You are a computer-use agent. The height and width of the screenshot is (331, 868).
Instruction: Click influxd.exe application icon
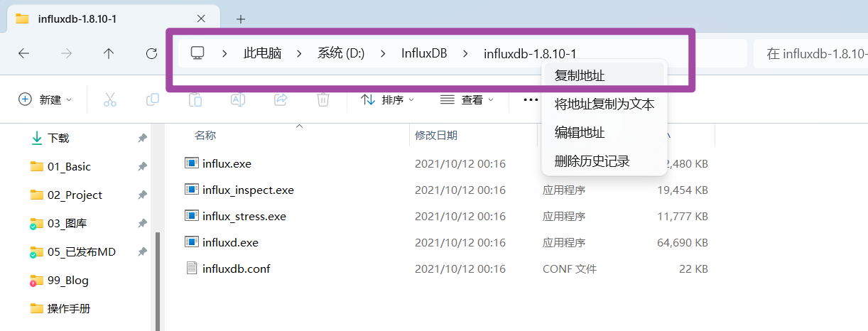pyautogui.click(x=191, y=242)
